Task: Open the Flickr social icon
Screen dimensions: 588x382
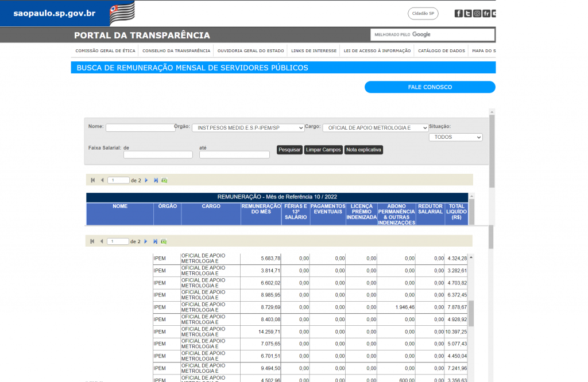Action: (486, 14)
